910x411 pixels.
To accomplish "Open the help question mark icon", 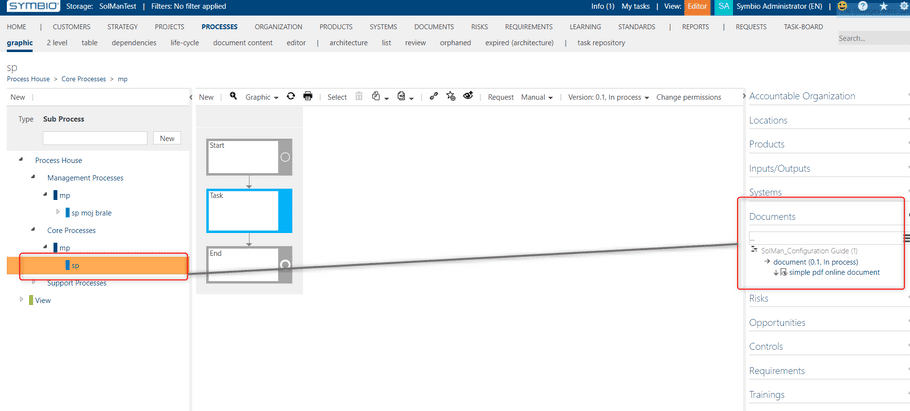I will click(x=862, y=6).
